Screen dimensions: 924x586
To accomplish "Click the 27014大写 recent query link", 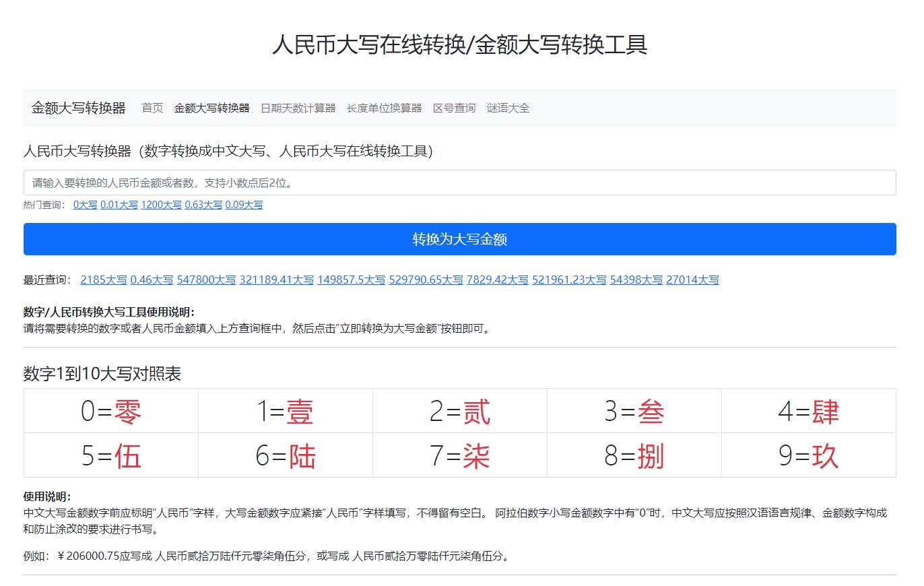I will pos(692,280).
